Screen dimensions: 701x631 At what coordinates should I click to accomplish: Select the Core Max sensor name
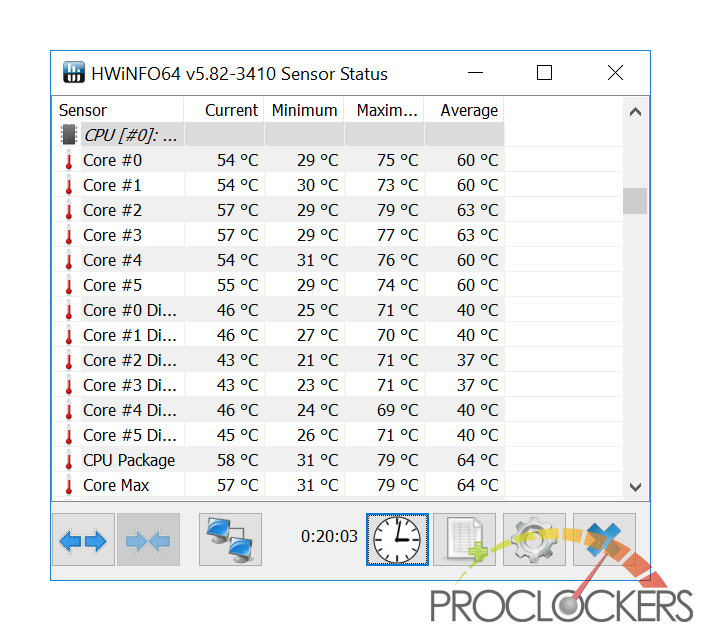tap(116, 485)
